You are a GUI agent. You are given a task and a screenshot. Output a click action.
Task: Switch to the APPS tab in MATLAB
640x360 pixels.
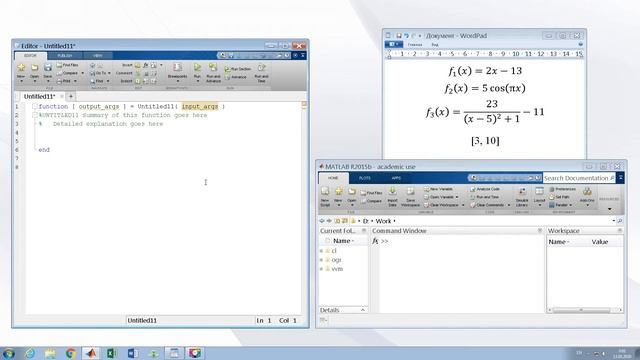(x=396, y=178)
